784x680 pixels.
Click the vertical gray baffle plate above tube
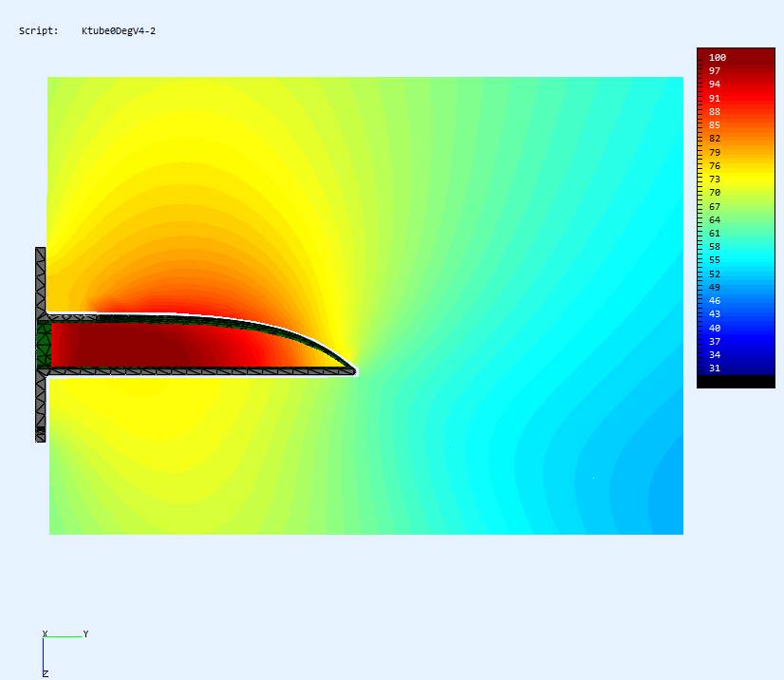pos(41,281)
